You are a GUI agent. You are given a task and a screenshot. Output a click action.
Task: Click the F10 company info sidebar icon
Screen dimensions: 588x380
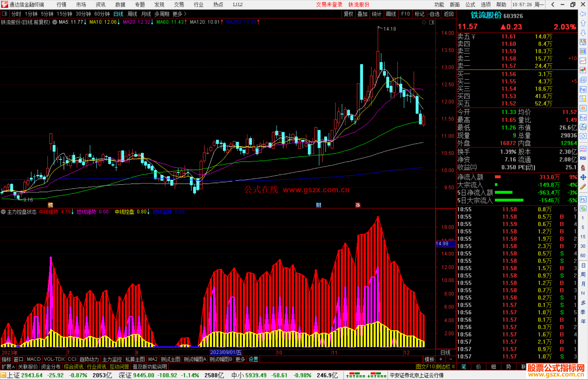point(583,90)
